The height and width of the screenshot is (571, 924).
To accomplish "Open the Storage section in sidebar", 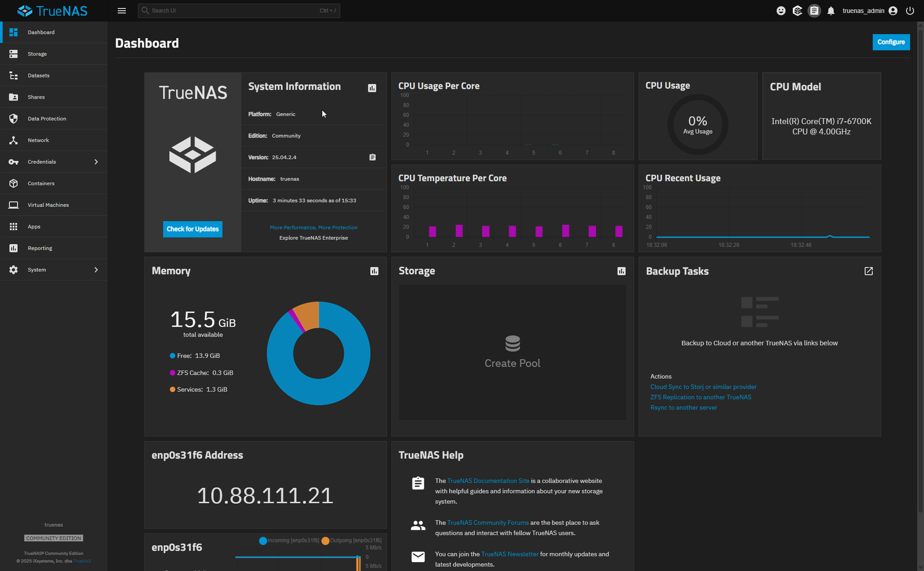I will click(x=38, y=53).
